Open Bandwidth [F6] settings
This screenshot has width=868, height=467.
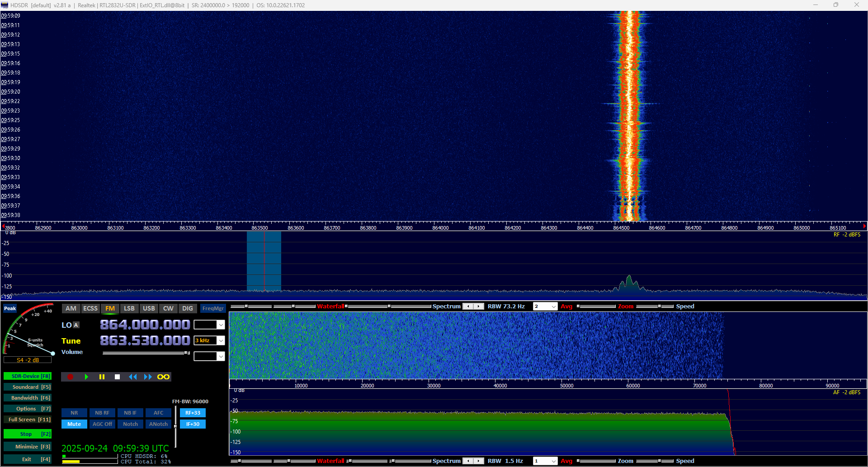point(28,398)
